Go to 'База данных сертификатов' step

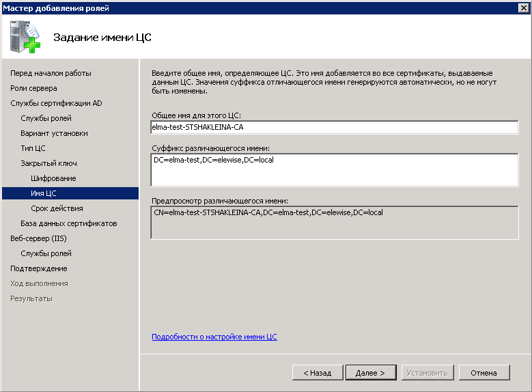click(x=68, y=223)
